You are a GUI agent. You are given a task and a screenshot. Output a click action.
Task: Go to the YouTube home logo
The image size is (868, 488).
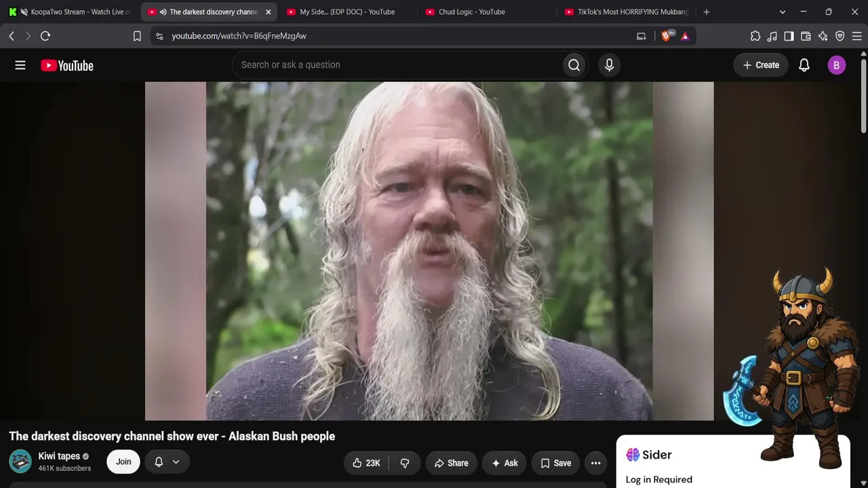point(67,65)
